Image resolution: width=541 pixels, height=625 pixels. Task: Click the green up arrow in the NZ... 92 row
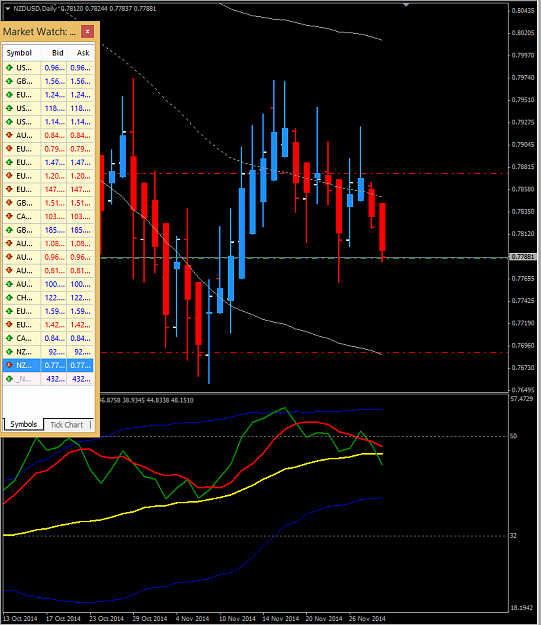(9, 352)
